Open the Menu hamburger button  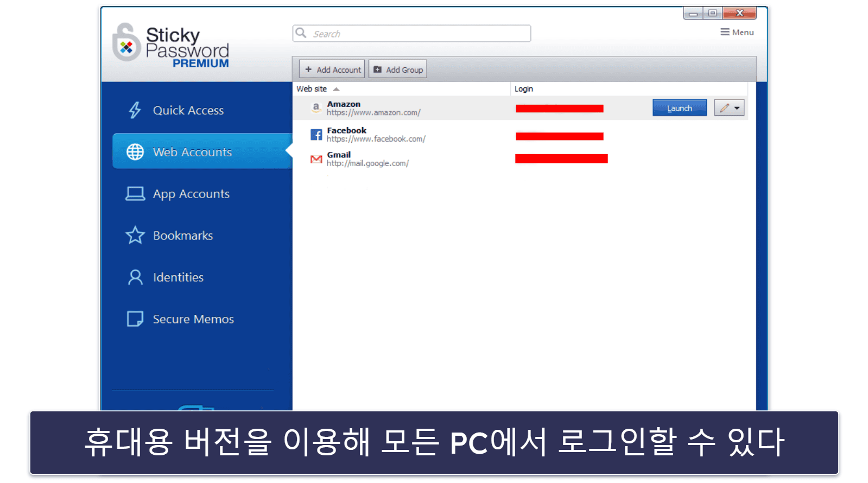737,32
